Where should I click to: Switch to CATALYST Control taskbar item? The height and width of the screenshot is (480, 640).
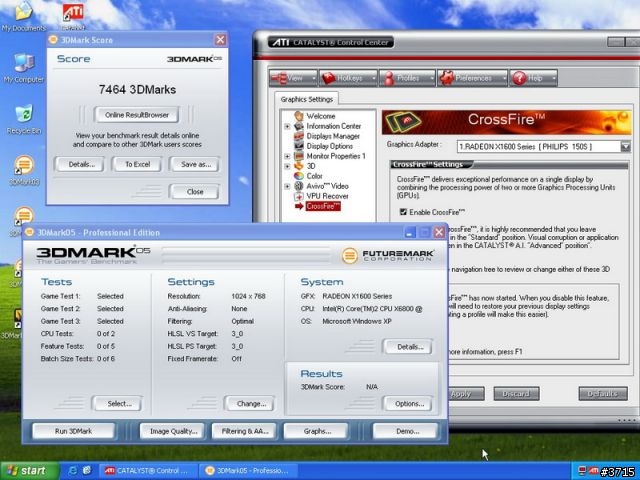148,471
